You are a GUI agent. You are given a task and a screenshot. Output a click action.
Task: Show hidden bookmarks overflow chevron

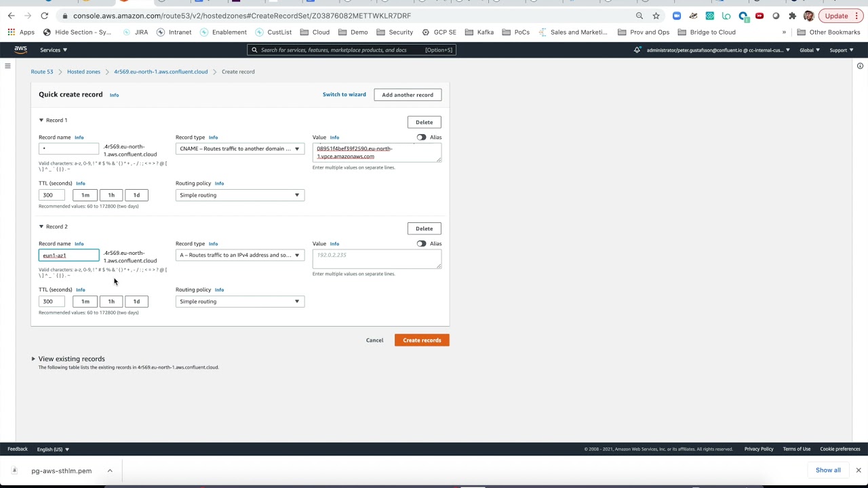point(784,32)
